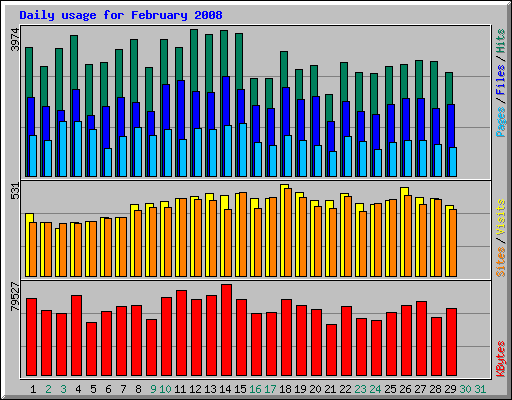
Task: Click day 23 on the x-axis
Action: [x=360, y=389]
